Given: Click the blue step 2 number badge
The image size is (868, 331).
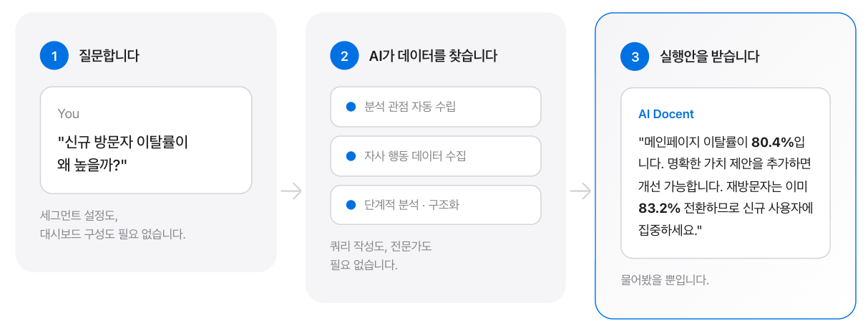Looking at the screenshot, I should click(x=343, y=56).
